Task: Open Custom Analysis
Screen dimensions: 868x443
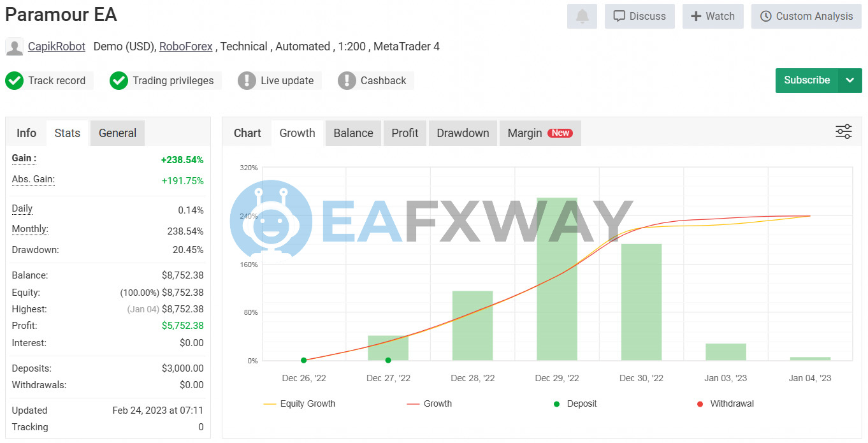Action: [806, 17]
